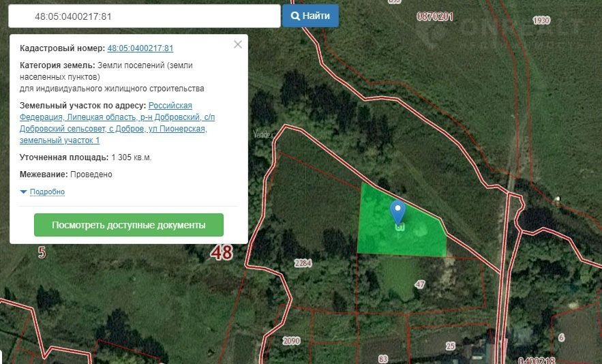The height and width of the screenshot is (364, 602).
Task: Click Посмотреть доступные документы button
Action: point(129,225)
